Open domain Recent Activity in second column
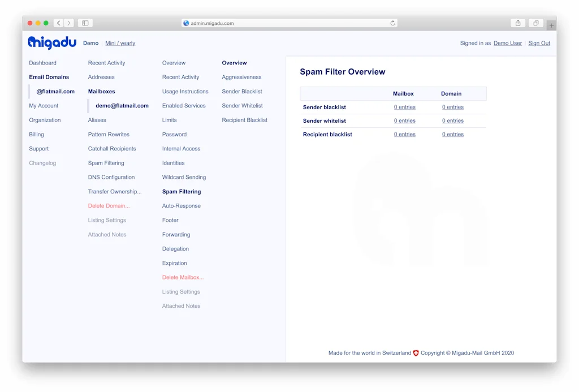This screenshot has height=392, width=579. point(106,63)
